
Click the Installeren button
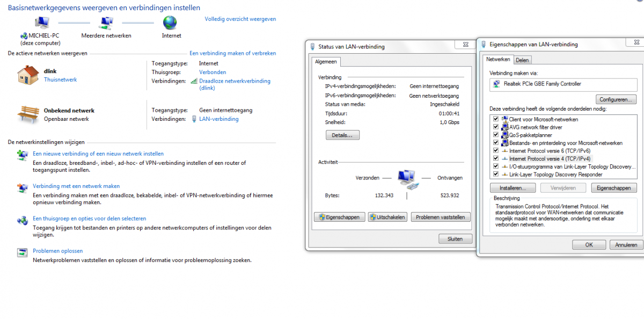pos(513,188)
